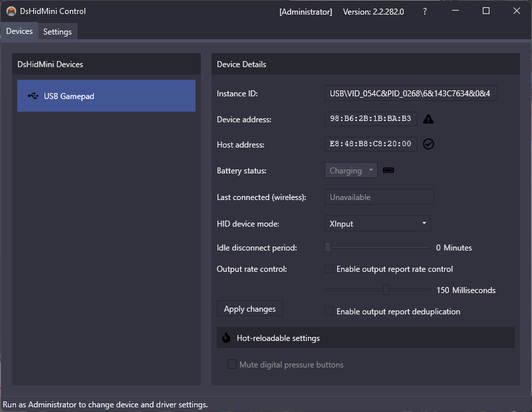Close the DsHidMini Control window

[x=517, y=11]
